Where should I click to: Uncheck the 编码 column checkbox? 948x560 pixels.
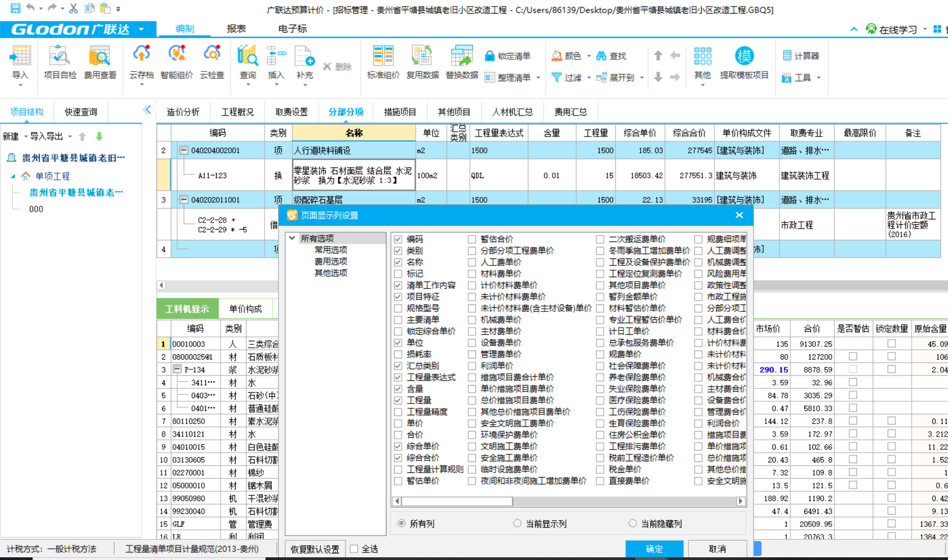[398, 239]
